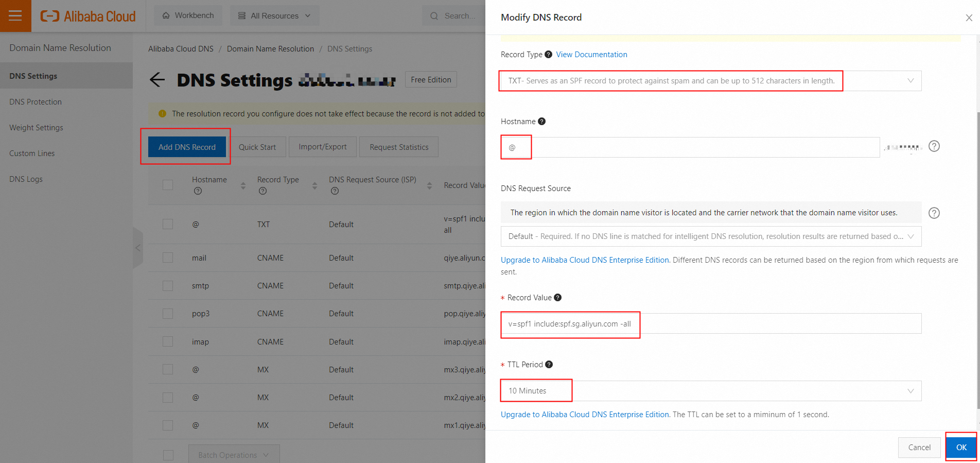Screen dimensions: 980x463
Task: Click upgrade link under TTL Period
Action: point(586,415)
